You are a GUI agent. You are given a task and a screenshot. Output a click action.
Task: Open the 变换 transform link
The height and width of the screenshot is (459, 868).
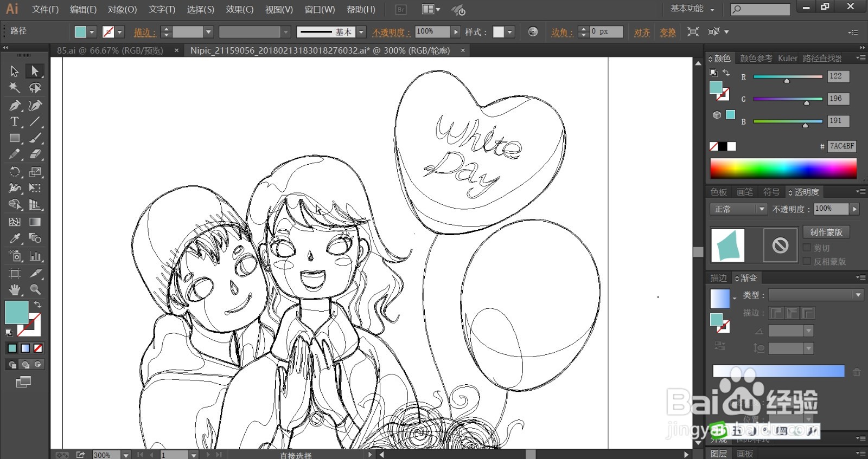668,32
